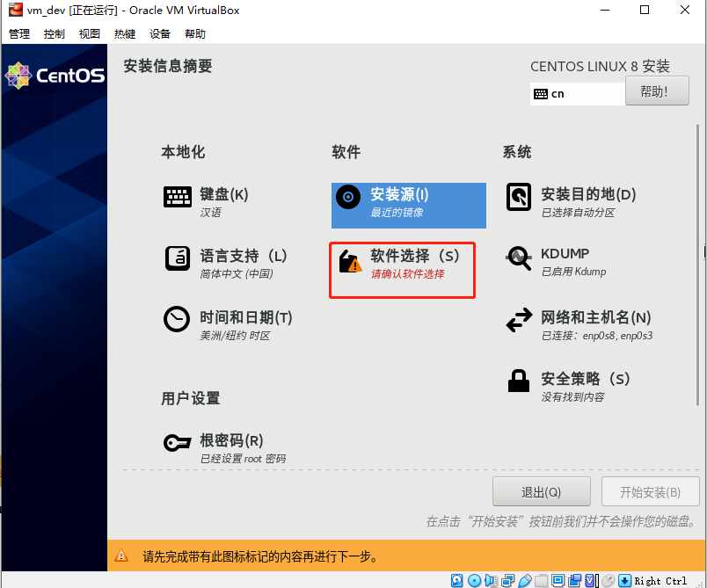The width and height of the screenshot is (707, 588).
Task: Click the audio status icon
Action: point(491,580)
